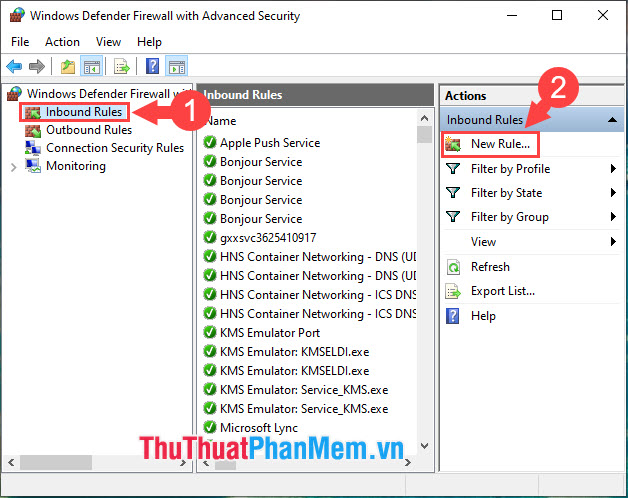
Task: Select the Microsoft Lync rule
Action: tap(259, 428)
